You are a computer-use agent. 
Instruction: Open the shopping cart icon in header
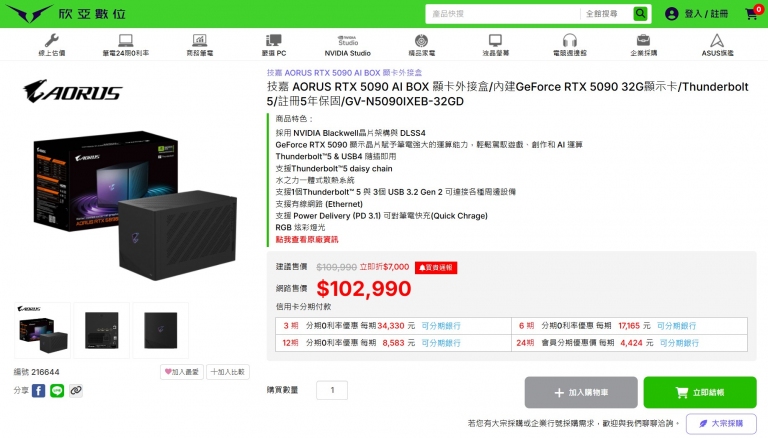[752, 14]
